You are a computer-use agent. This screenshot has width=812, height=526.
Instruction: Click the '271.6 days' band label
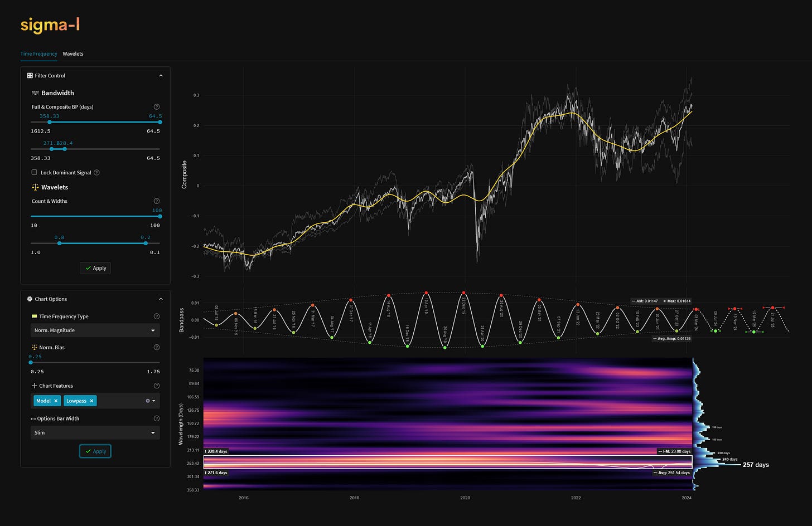[216, 473]
